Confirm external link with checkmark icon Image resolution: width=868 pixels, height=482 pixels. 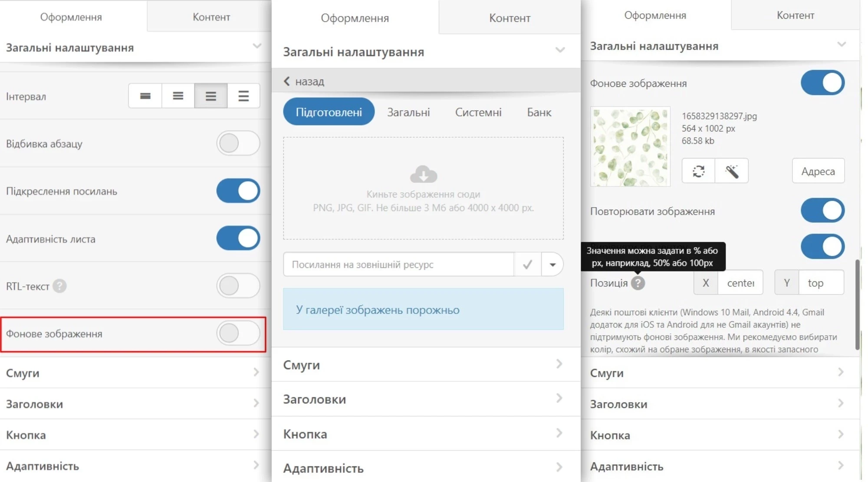point(527,264)
